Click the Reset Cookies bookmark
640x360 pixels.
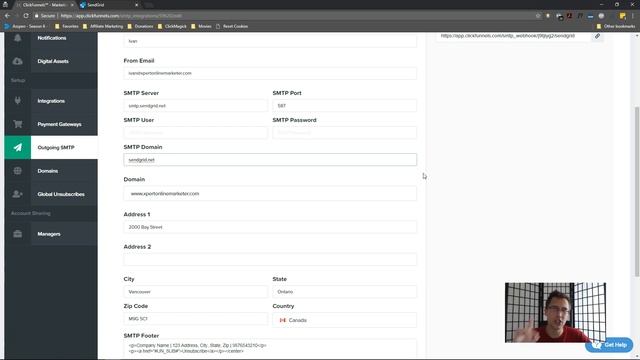[x=232, y=26]
